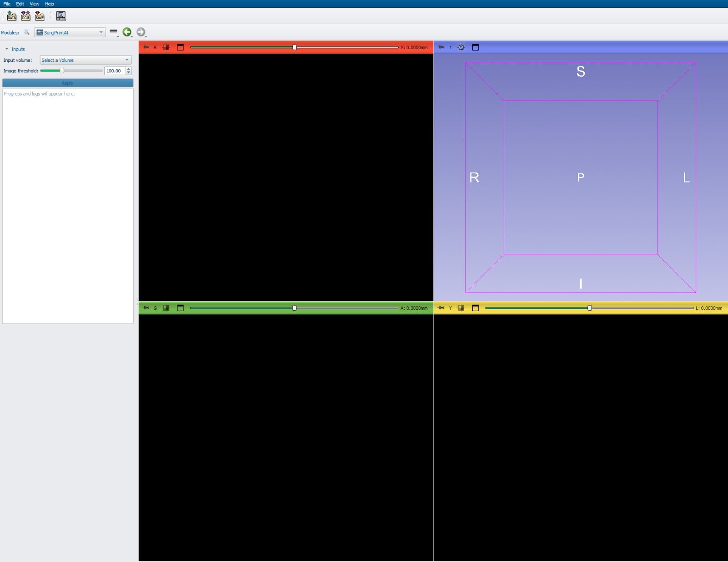Toggle the yellow slice view pin
Viewport: 728px width, 562px height.
coord(441,308)
